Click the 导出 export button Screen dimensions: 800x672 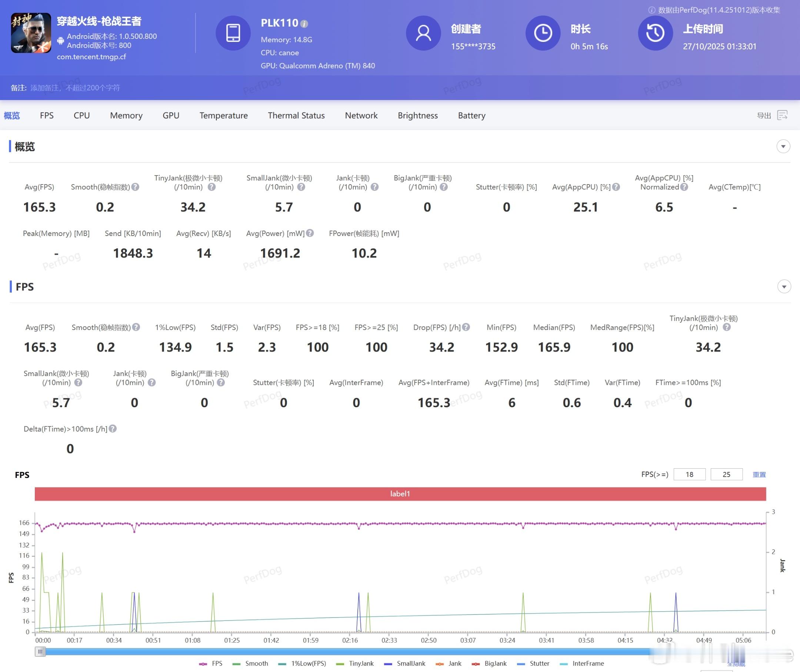click(763, 116)
